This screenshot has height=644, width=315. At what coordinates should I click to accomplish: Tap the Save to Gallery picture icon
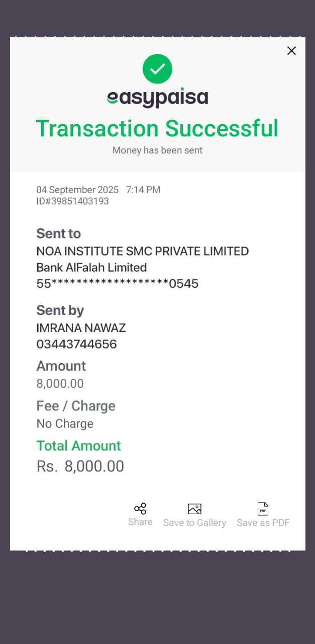point(194,509)
